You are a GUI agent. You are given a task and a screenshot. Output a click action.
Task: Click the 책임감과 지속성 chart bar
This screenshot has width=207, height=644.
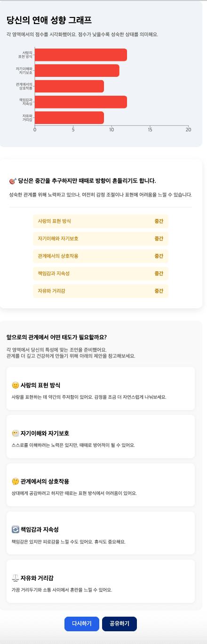pos(81,102)
